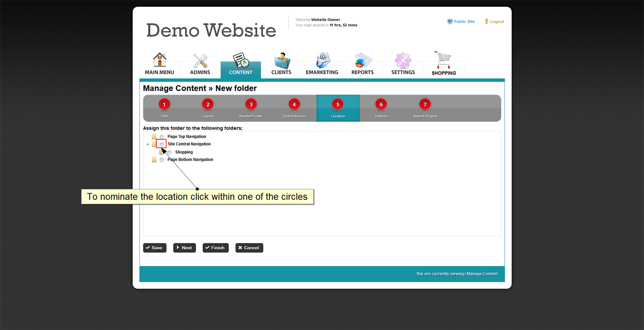Choose the Shopping folder radio button
The width and height of the screenshot is (644, 330).
tap(169, 152)
